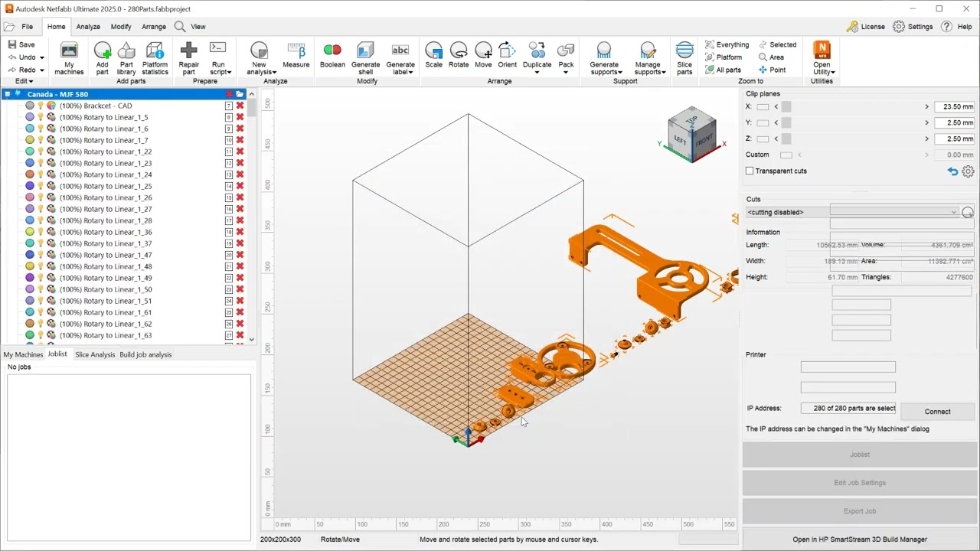Click the Orient tool

point(507,56)
